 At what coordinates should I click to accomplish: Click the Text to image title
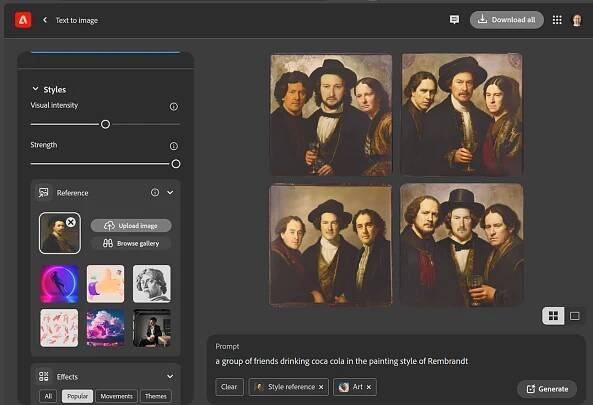[77, 20]
